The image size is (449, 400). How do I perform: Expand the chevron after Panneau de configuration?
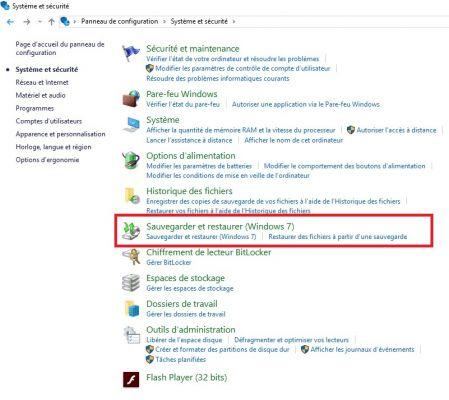(164, 22)
